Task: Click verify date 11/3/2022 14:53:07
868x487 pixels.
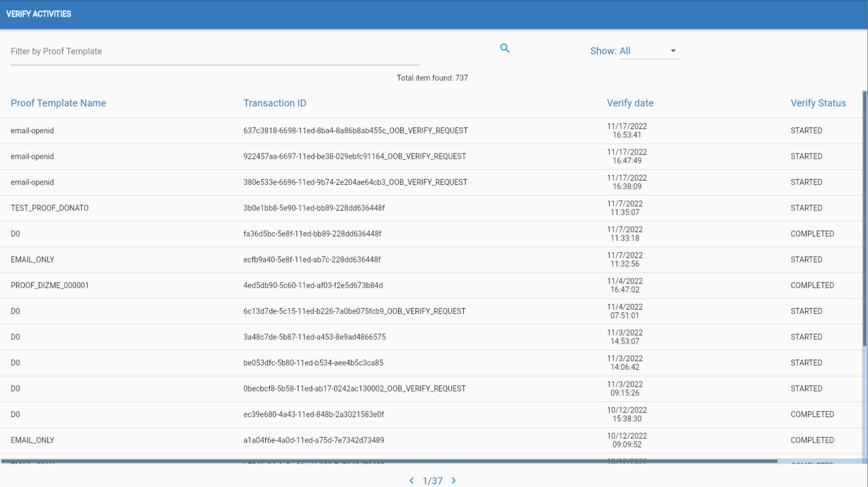Action: click(x=625, y=337)
